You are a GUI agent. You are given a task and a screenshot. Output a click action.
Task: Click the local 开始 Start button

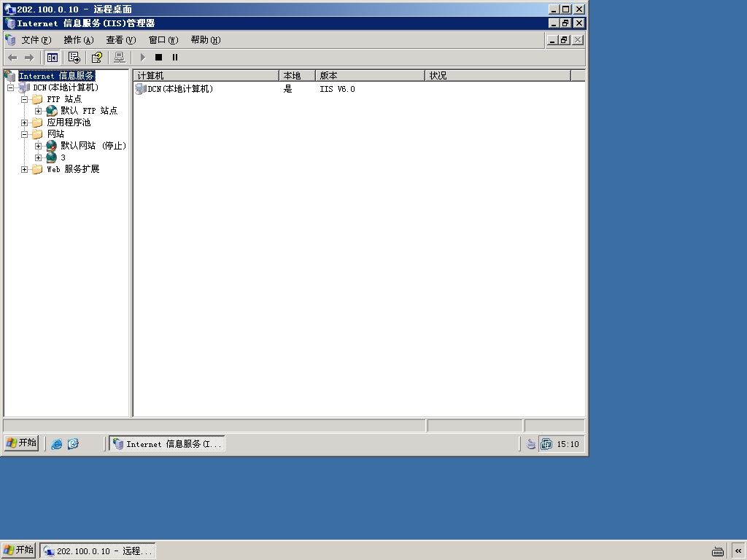pos(18,550)
